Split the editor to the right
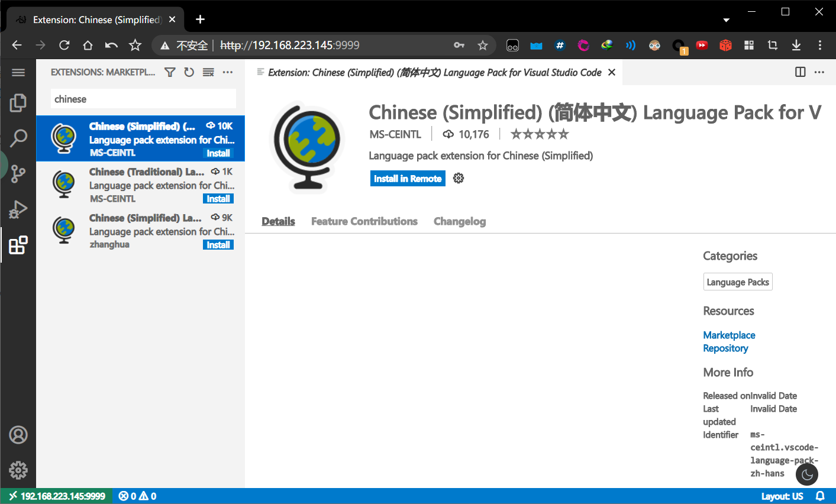836x504 pixels. click(x=801, y=72)
